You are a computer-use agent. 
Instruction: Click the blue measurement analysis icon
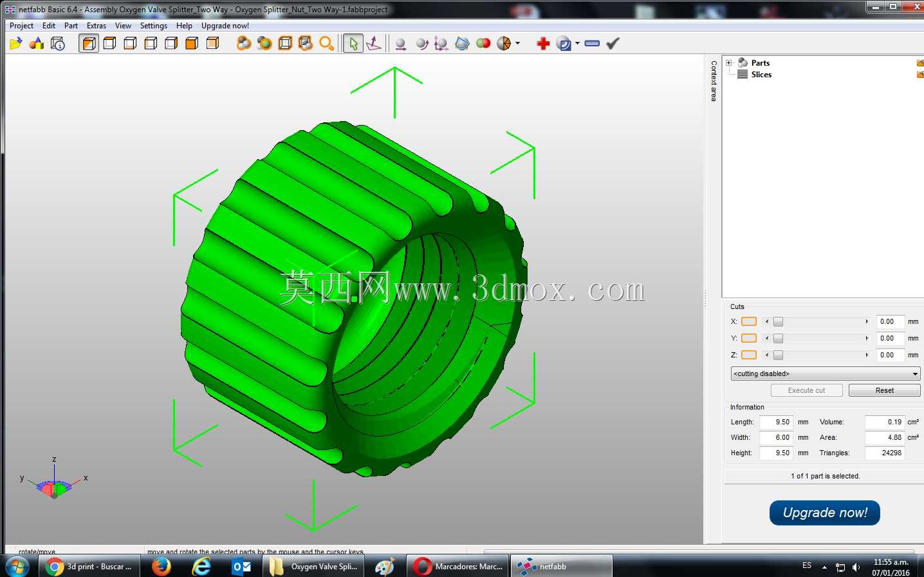point(564,44)
